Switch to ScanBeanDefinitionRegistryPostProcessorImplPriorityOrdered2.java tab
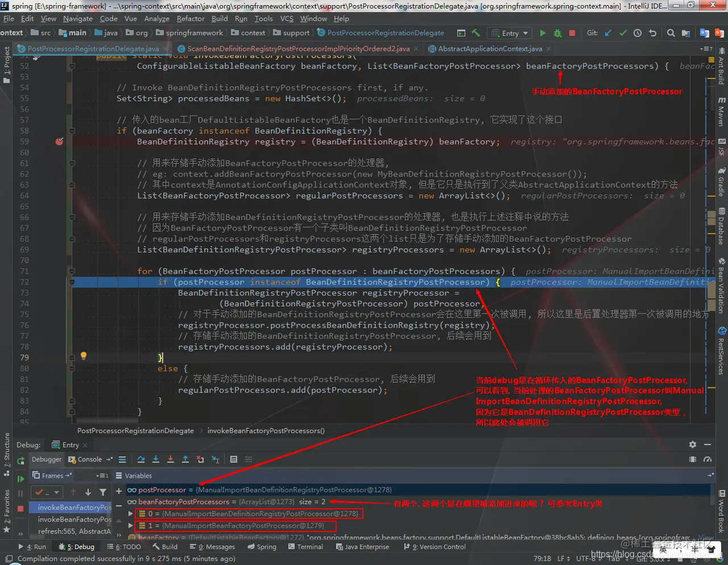The height and width of the screenshot is (565, 728). tap(298, 49)
